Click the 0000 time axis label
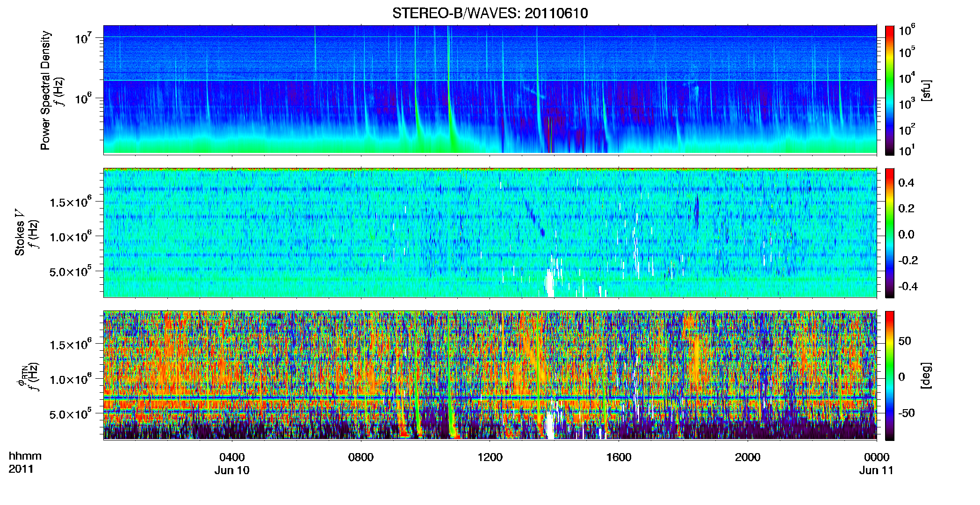Viewport: 980px width, 505px height. [877, 457]
